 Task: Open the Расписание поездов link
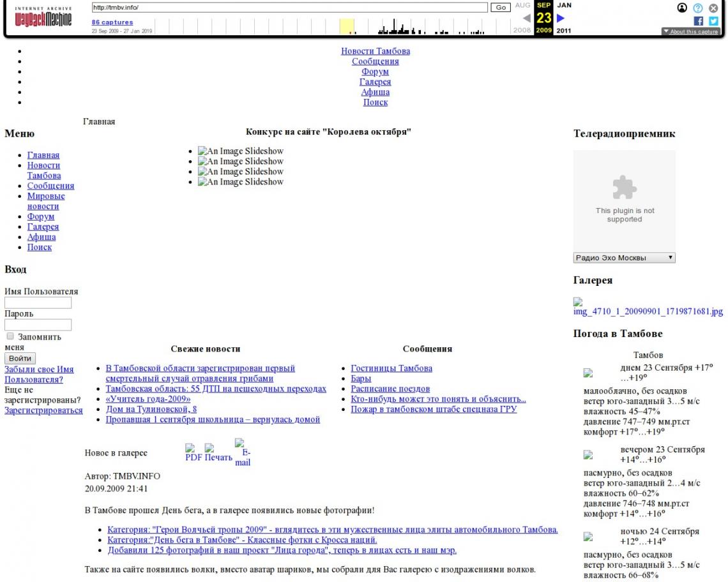(x=390, y=389)
